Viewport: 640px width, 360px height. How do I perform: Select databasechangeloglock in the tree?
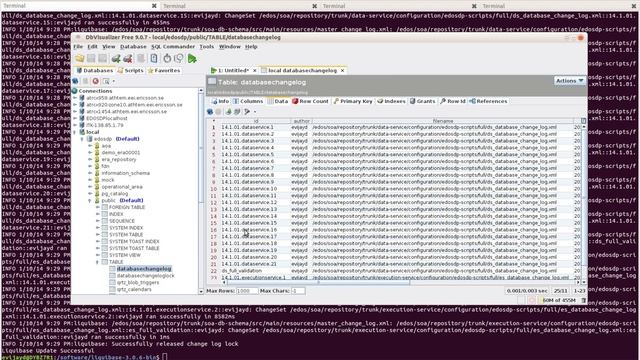tap(145, 276)
